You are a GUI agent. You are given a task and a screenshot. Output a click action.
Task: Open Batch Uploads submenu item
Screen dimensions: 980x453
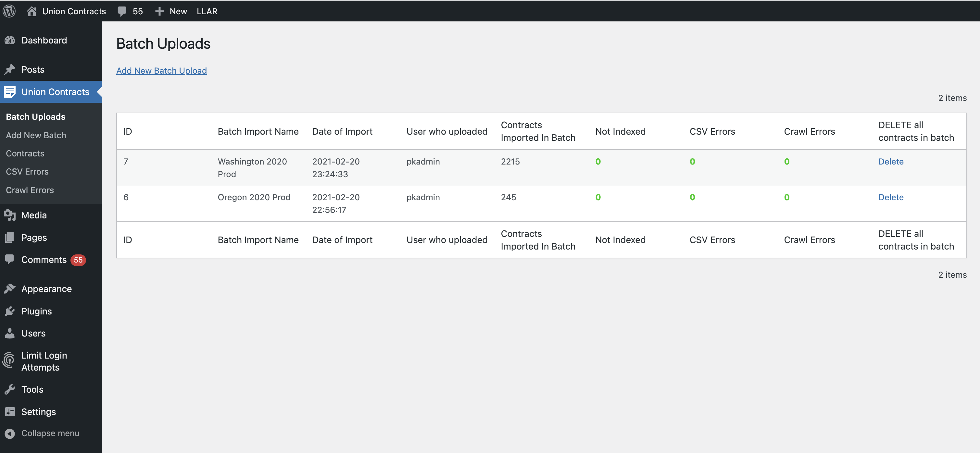[35, 117]
